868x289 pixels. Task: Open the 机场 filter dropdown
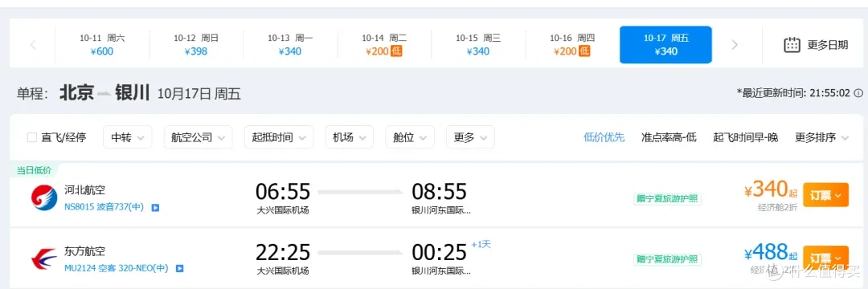click(x=350, y=137)
